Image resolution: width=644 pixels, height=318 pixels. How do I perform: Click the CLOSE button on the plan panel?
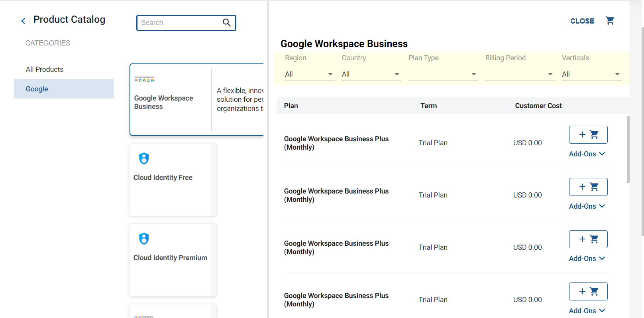click(x=582, y=21)
